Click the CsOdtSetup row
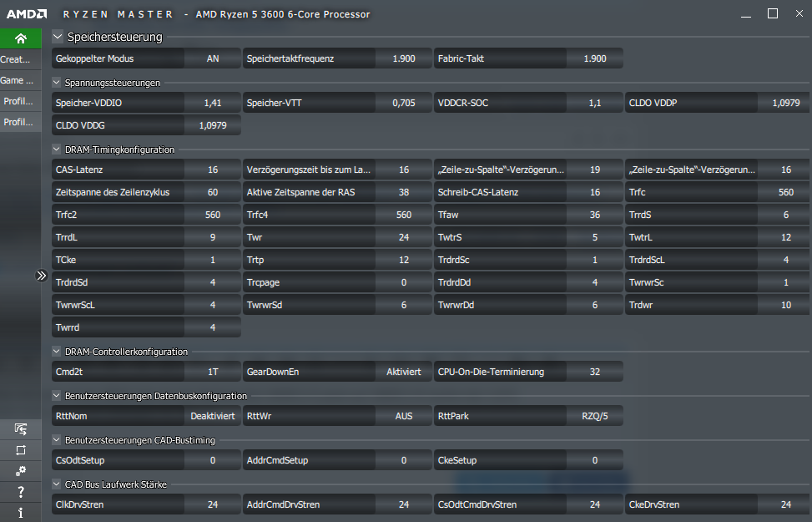The image size is (812, 522). click(x=147, y=460)
